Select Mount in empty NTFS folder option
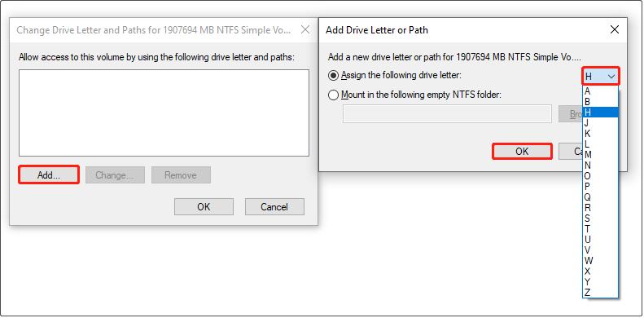 tap(334, 95)
